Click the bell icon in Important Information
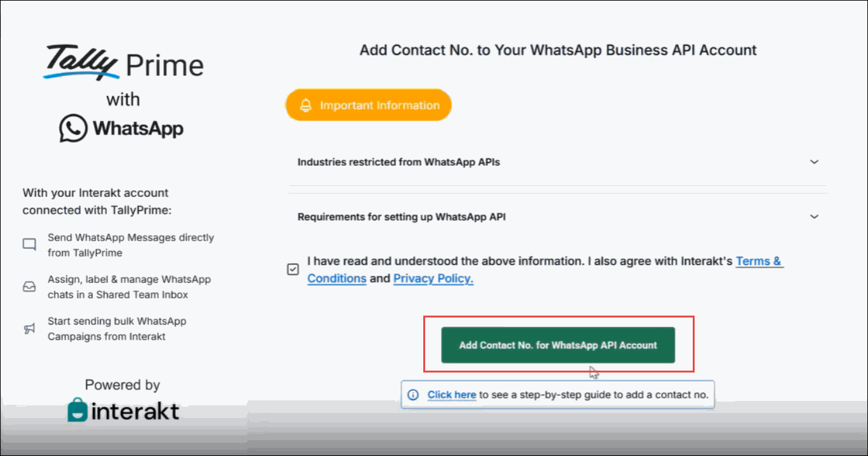The width and height of the screenshot is (868, 456). point(306,106)
